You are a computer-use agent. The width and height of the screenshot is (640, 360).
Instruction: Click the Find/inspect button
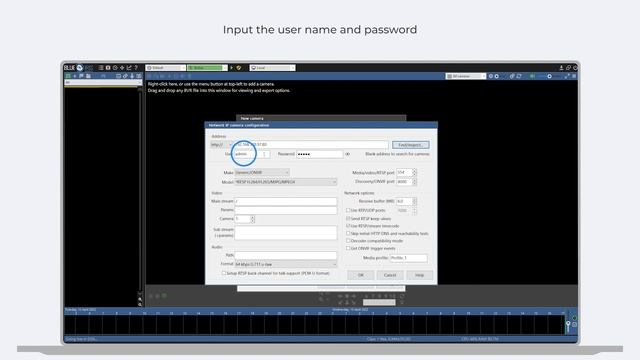pos(411,145)
